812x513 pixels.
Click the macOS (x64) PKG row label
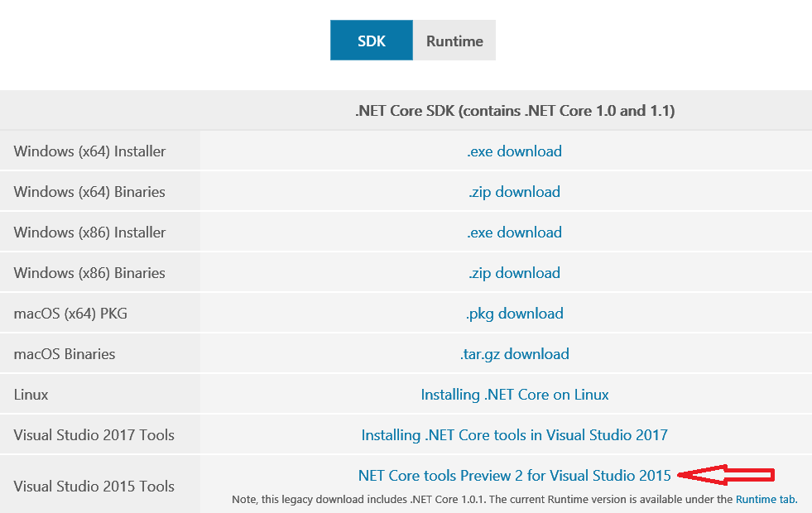click(x=70, y=314)
